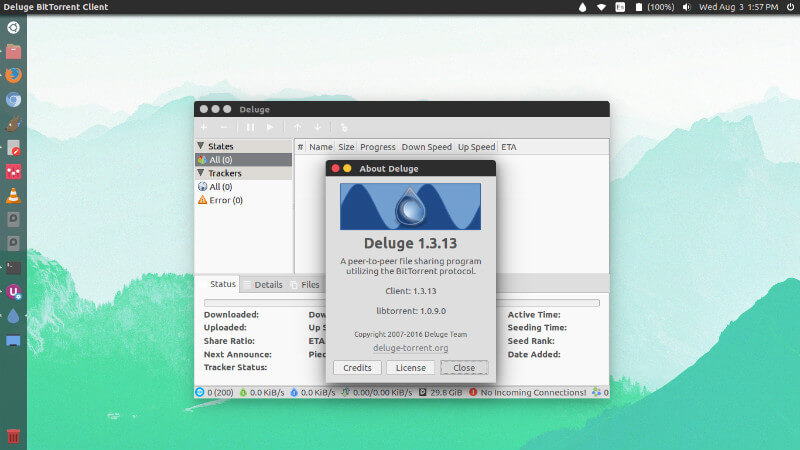
Task: Click the Add torrent plus icon
Action: pyautogui.click(x=204, y=127)
